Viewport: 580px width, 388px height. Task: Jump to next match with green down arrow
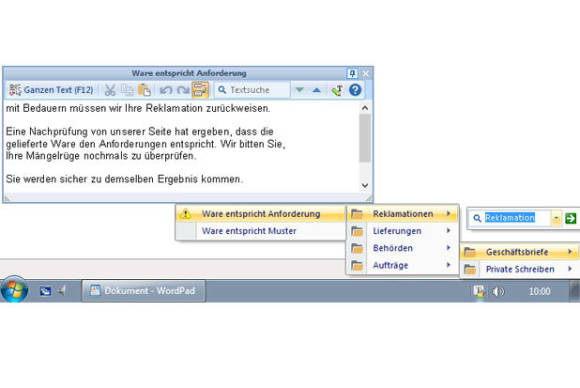(300, 90)
